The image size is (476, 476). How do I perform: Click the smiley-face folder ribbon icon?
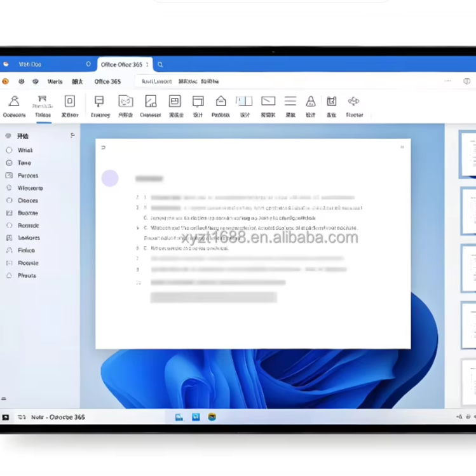[x=126, y=102]
